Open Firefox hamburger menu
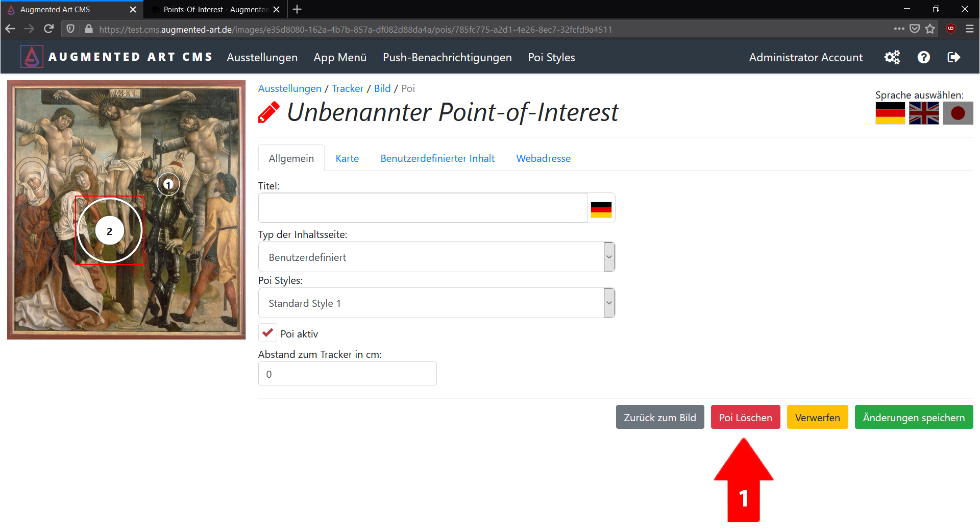 coord(970,29)
